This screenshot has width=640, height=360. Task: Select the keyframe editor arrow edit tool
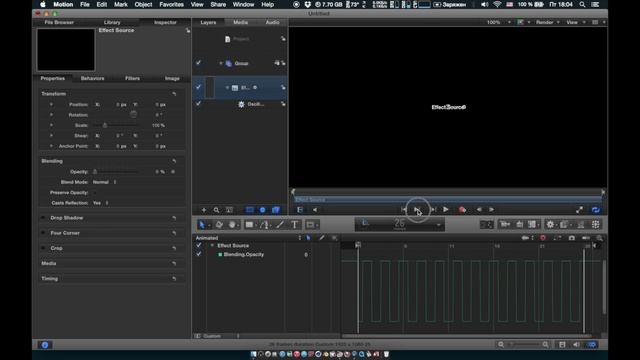[x=309, y=238]
